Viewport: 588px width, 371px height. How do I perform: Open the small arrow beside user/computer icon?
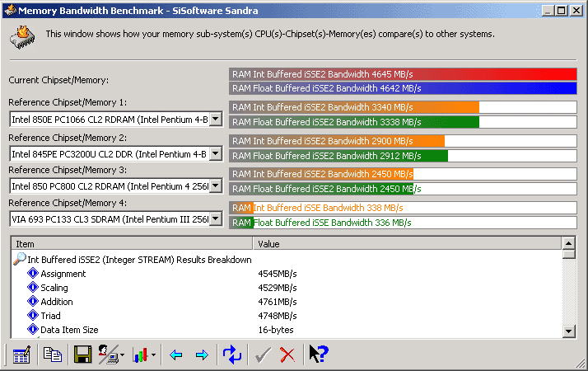click(x=122, y=355)
